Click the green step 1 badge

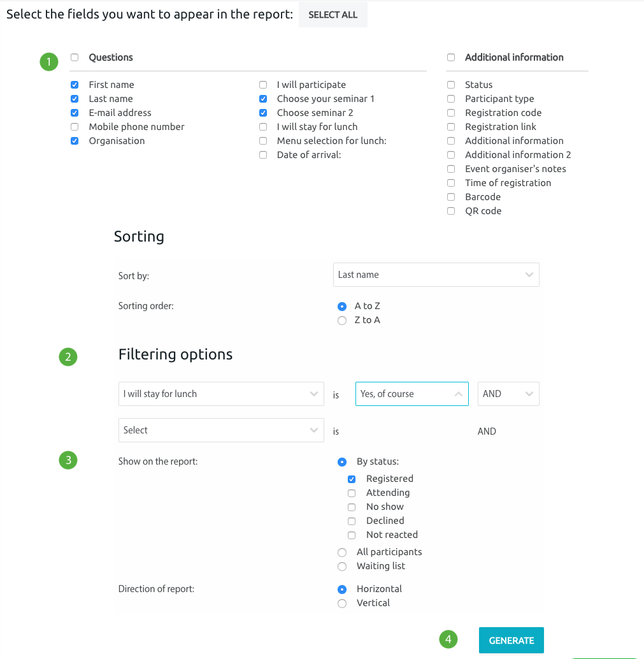coord(49,62)
